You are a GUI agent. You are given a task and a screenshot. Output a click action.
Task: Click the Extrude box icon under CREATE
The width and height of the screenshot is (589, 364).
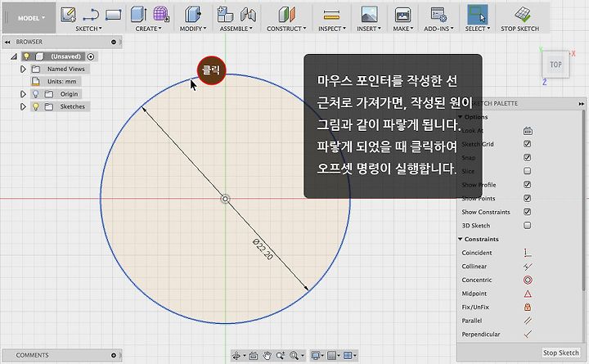pos(138,15)
